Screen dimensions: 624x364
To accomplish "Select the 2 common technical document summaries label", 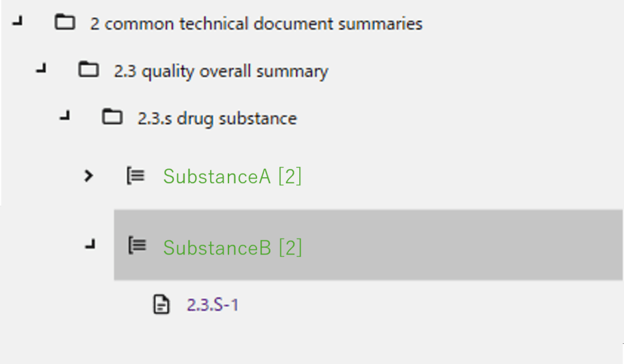I will click(256, 24).
